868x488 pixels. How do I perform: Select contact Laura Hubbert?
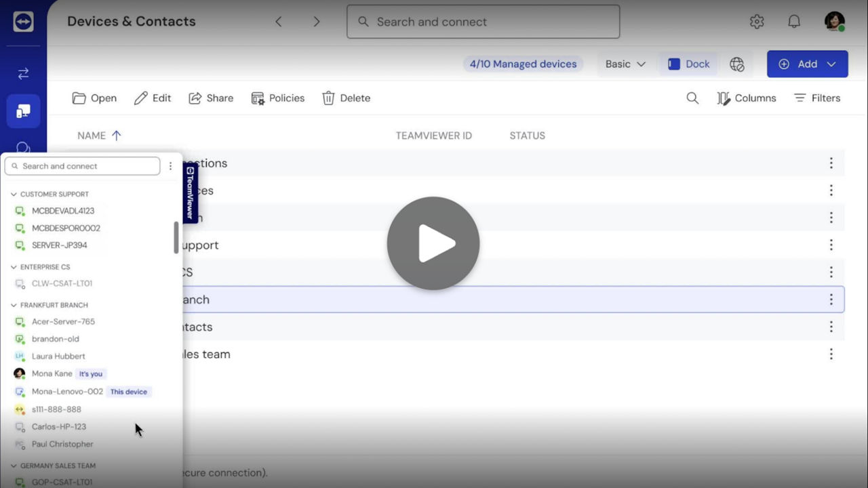58,357
